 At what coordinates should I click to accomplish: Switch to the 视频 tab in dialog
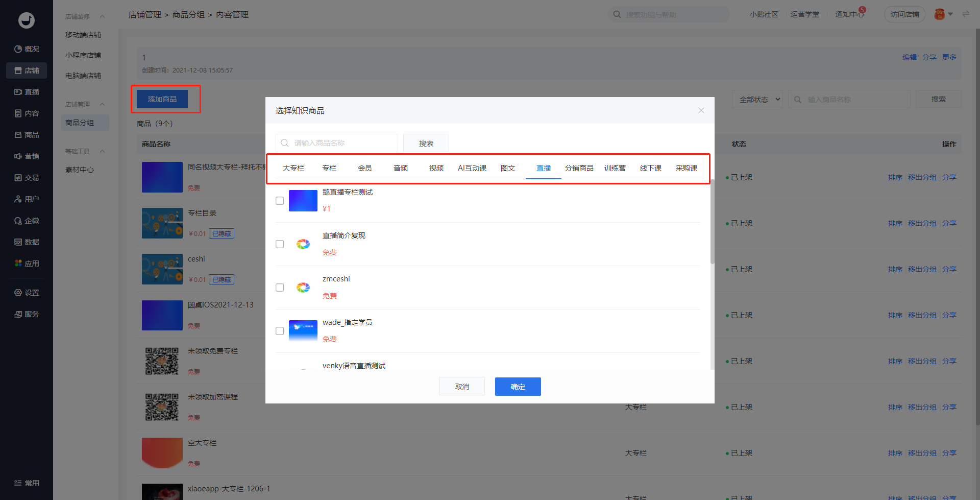point(436,168)
